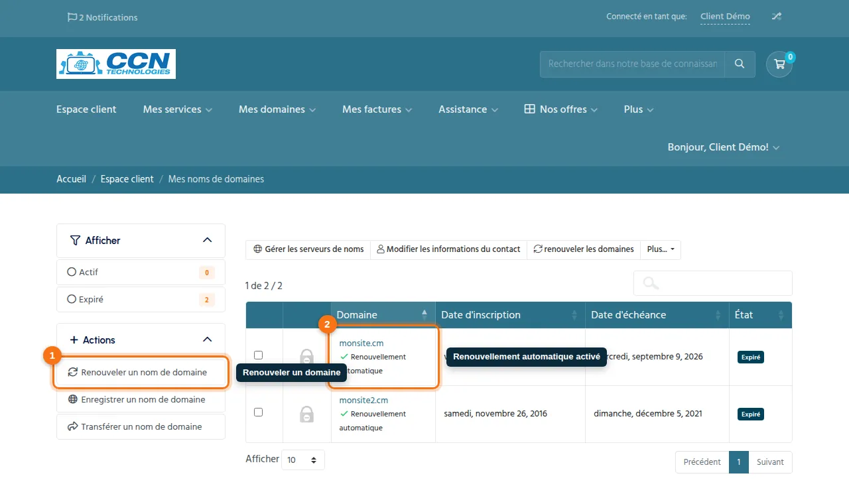Open the monsite.cm domain link
This screenshot has width=849, height=504.
361,344
